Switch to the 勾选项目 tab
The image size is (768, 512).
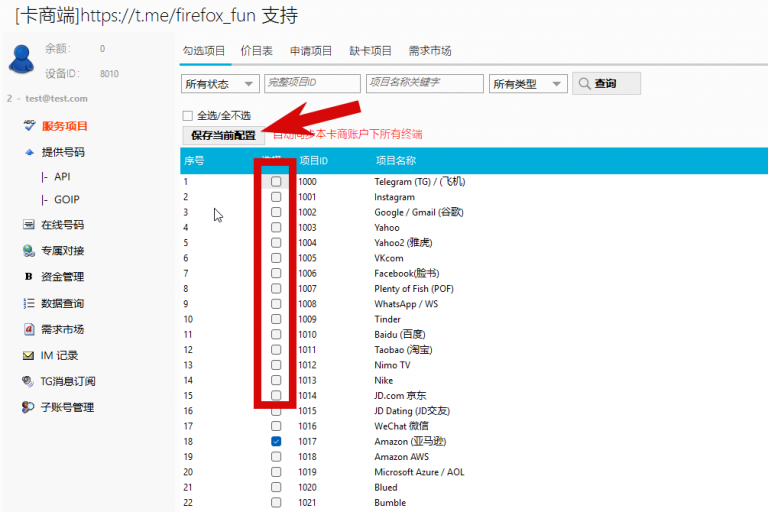click(x=204, y=51)
